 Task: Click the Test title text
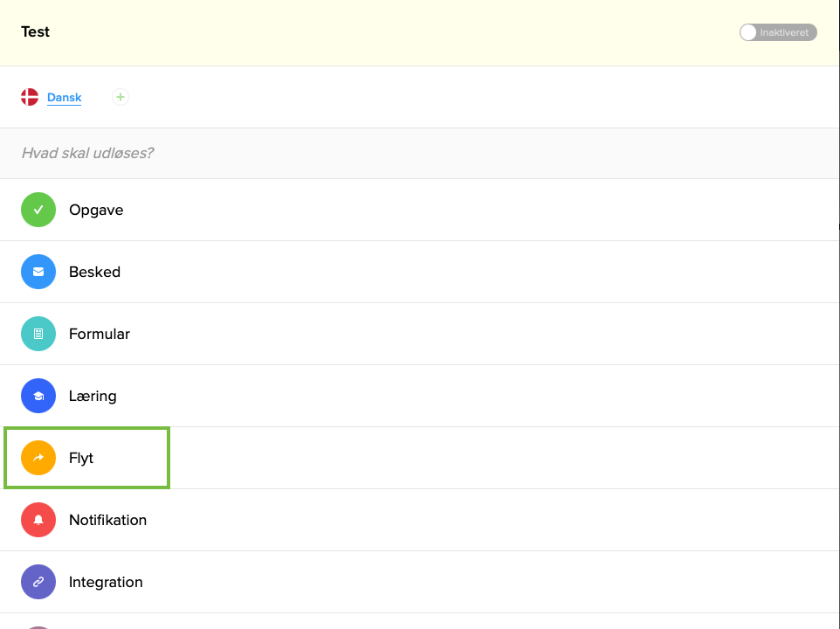(x=36, y=31)
